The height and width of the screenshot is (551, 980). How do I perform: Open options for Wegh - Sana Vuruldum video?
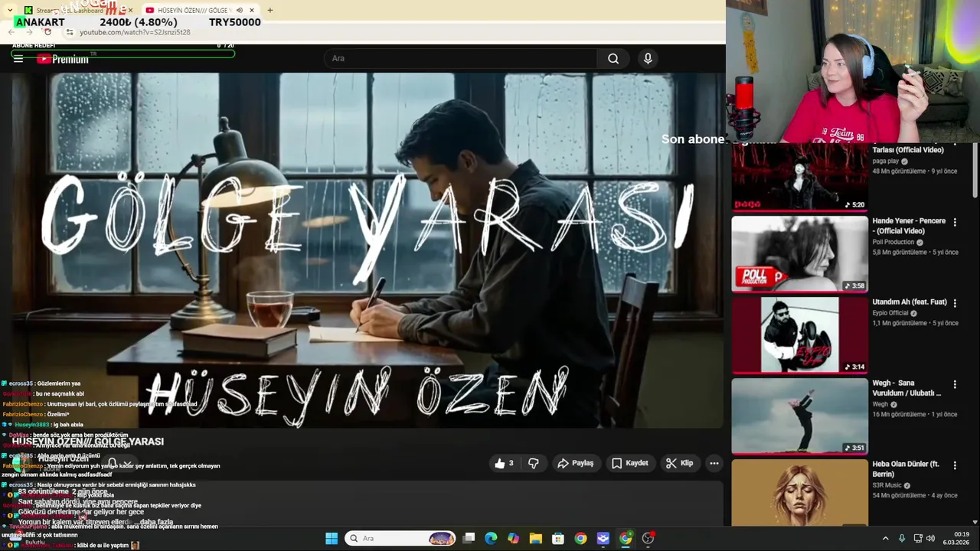(x=955, y=384)
